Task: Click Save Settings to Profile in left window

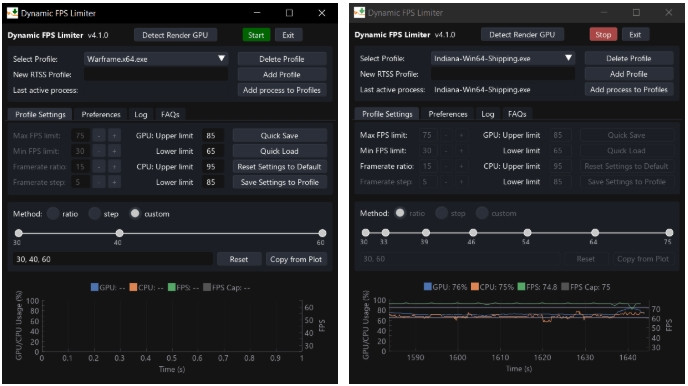Action: click(280, 182)
